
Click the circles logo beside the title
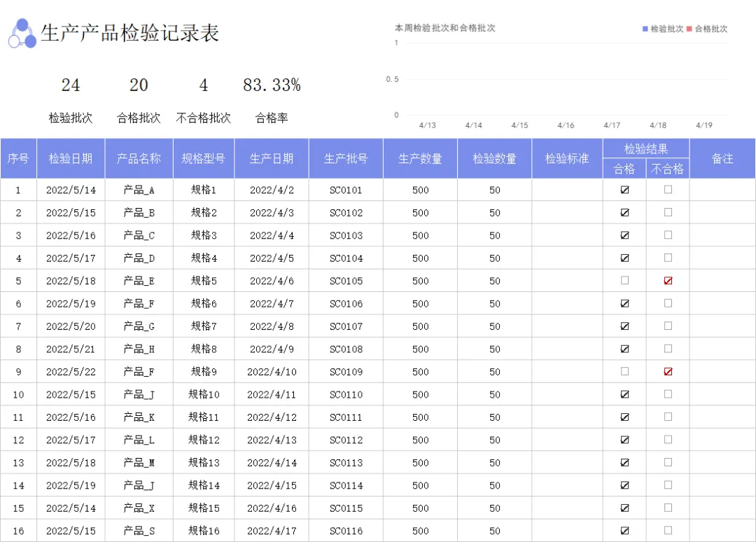[22, 34]
